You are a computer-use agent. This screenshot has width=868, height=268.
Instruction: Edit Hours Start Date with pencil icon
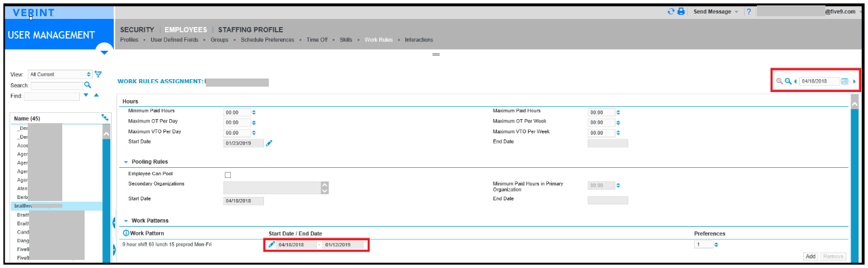269,143
